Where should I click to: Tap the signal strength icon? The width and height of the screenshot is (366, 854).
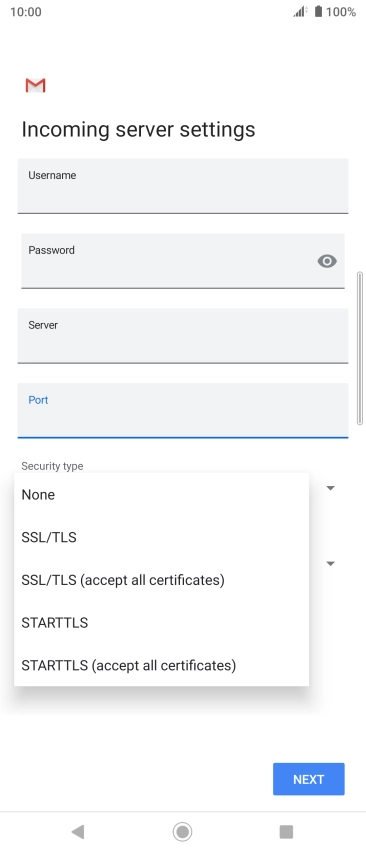300,11
